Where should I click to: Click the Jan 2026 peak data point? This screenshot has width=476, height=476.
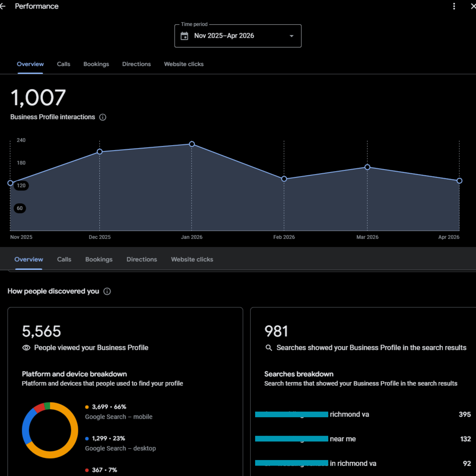(x=192, y=144)
